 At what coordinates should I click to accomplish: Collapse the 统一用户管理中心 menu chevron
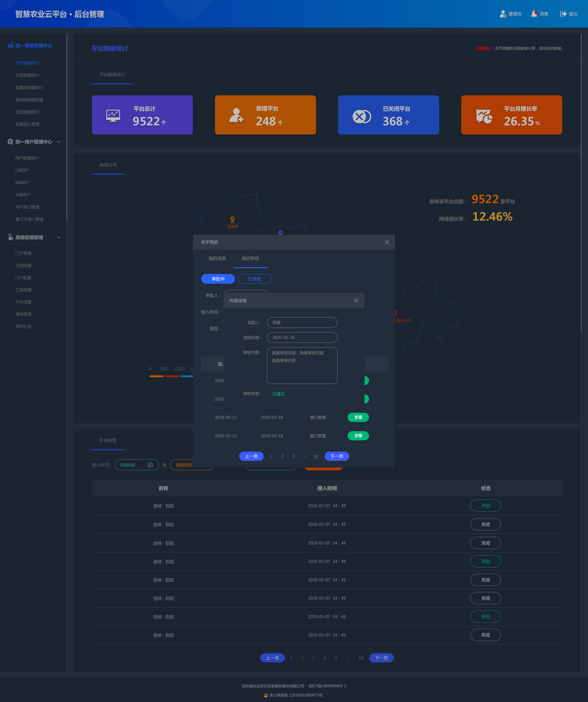click(59, 142)
